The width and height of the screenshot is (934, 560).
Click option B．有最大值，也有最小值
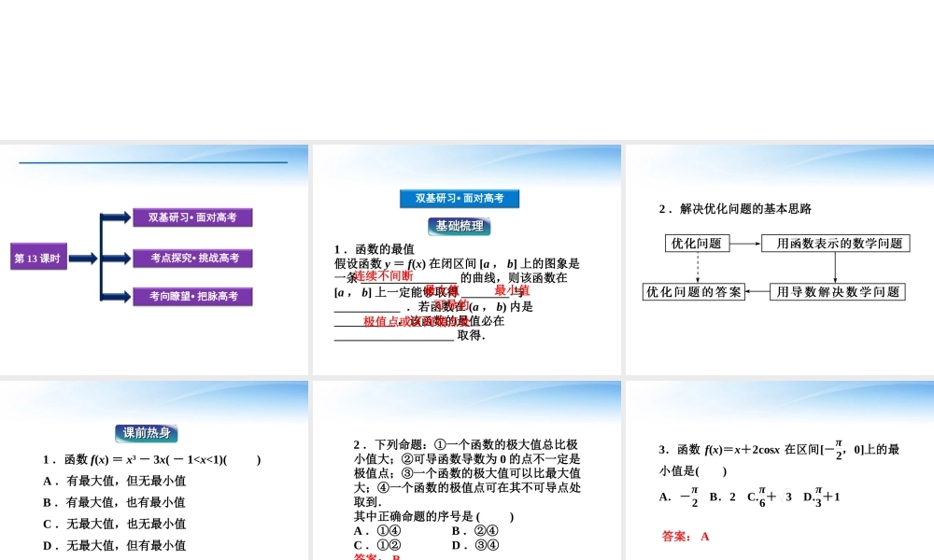click(114, 502)
